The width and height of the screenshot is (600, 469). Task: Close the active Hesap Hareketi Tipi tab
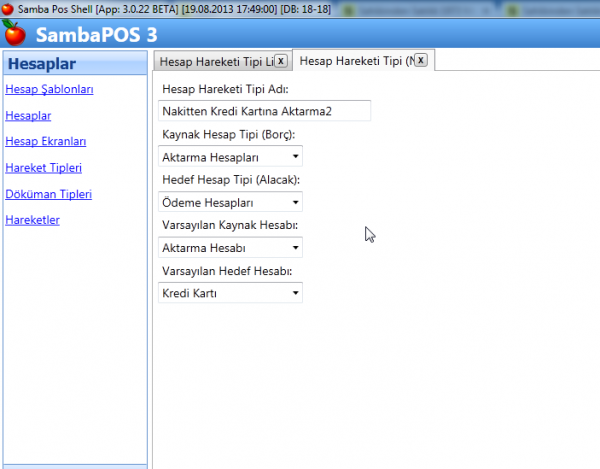420,61
